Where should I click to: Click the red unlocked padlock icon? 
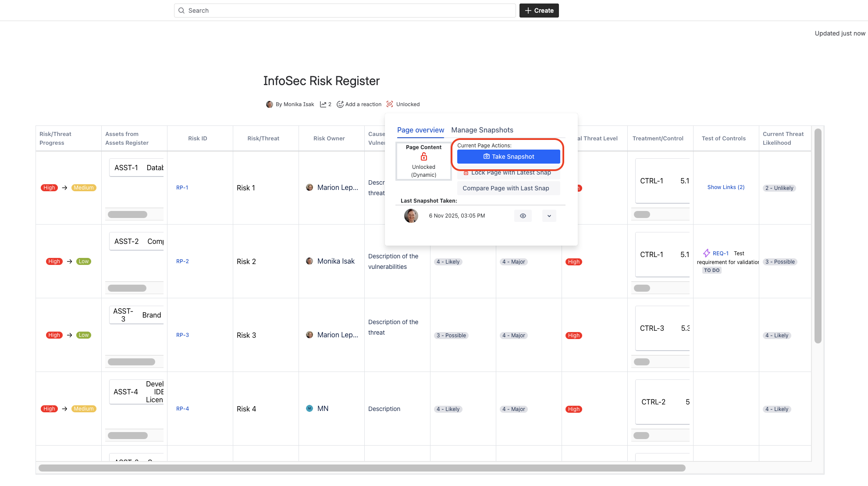[x=423, y=157]
